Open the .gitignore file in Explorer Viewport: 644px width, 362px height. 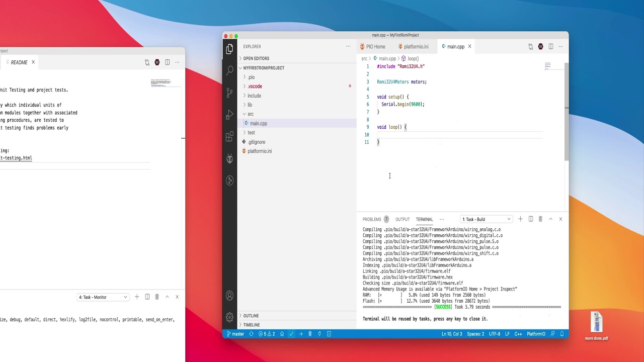pos(256,142)
